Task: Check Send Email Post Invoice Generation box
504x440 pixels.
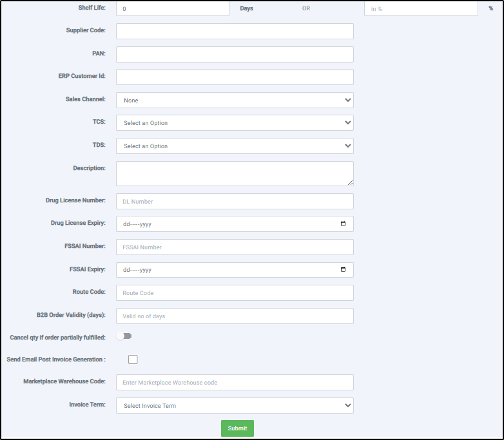Action: (x=133, y=359)
